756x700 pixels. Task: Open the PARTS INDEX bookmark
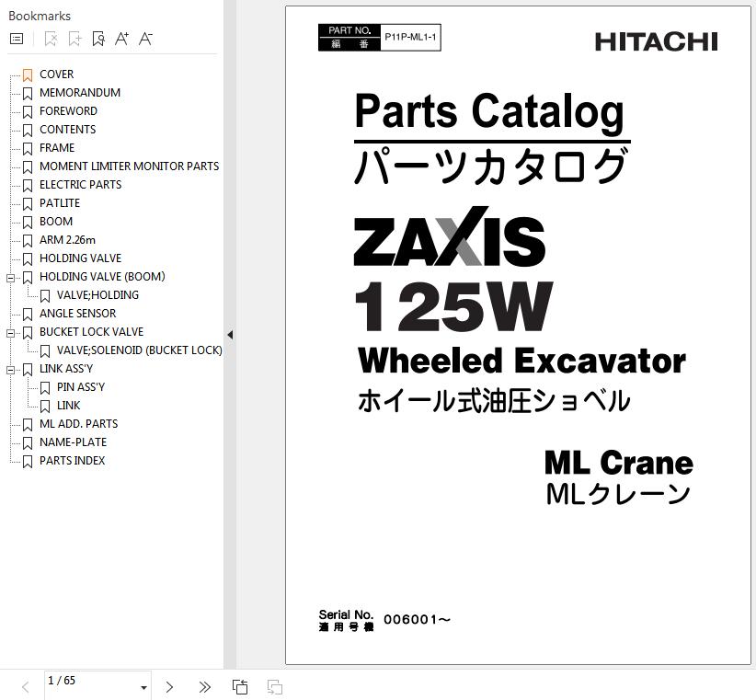(x=73, y=461)
